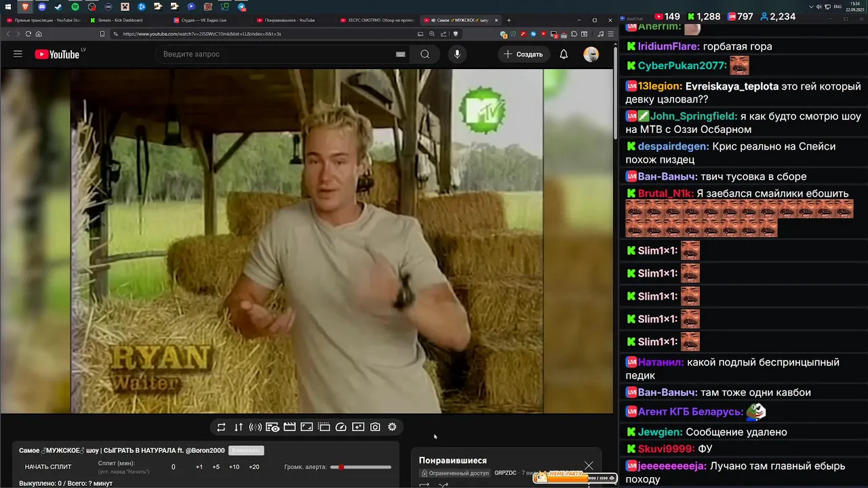
Task: Click Kick viewer count 1,288 in AxelChat
Action: pos(703,16)
